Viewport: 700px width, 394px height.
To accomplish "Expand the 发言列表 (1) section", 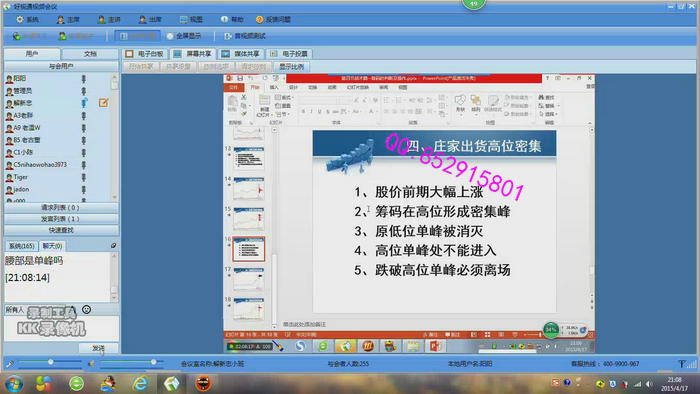I will click(61, 219).
